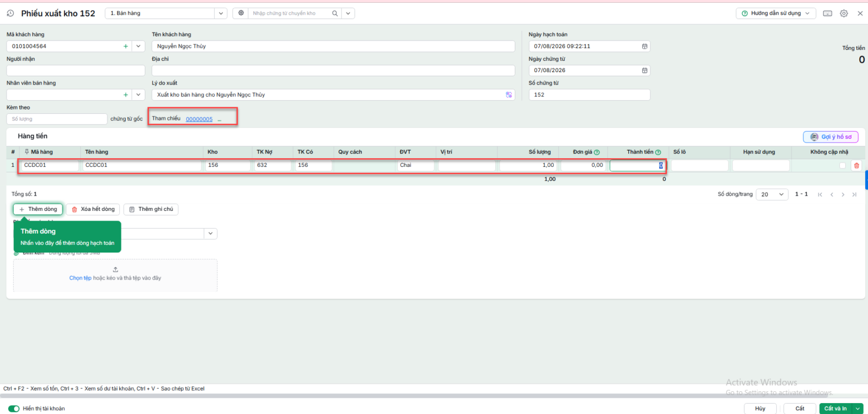The height and width of the screenshot is (414, 868).
Task: Click the empty Hạn sử dụng cell in the CCDC01 row
Action: point(761,165)
